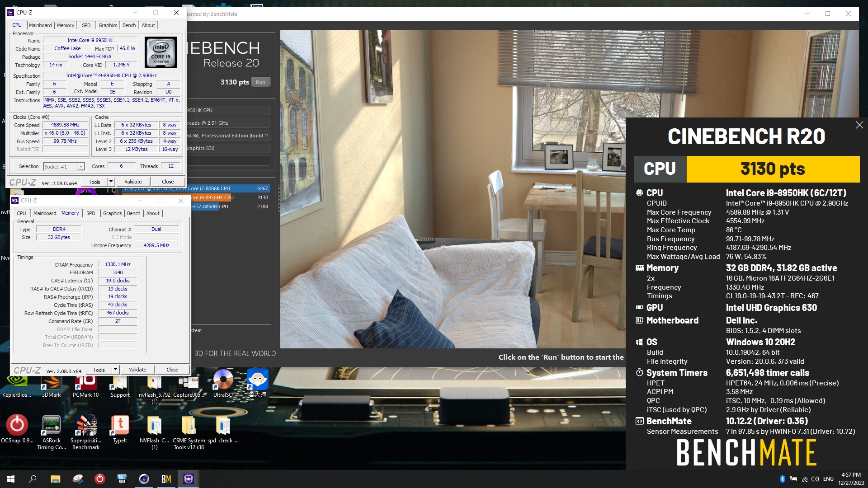Click the Cinebench Run button
868x488 pixels.
260,82
